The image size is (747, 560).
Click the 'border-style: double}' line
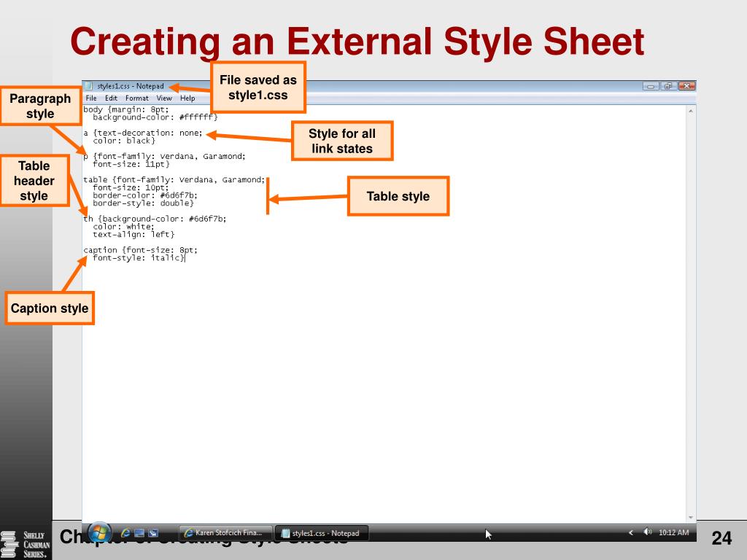pos(144,203)
